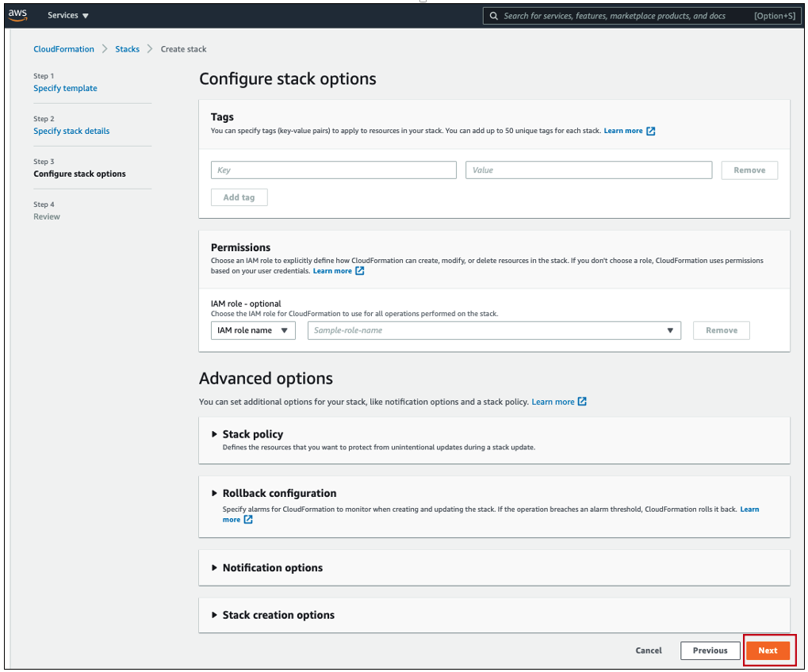Click external link icon in Rollback configuration

tap(248, 520)
